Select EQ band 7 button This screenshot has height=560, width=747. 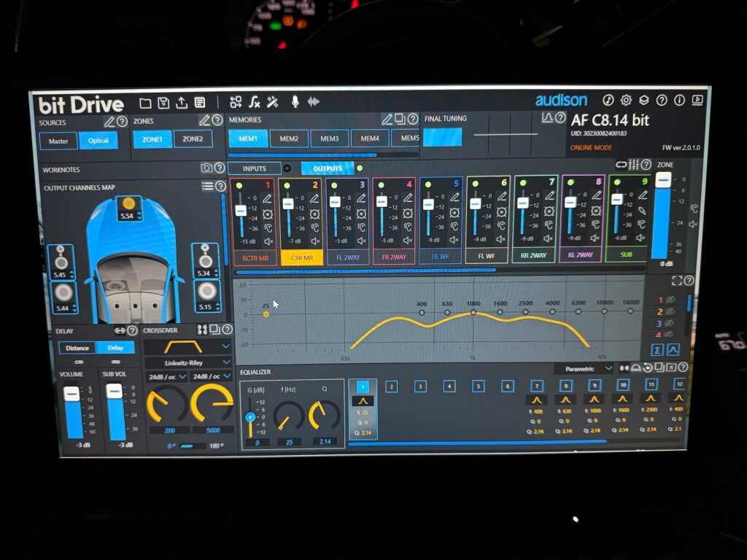[x=536, y=386]
